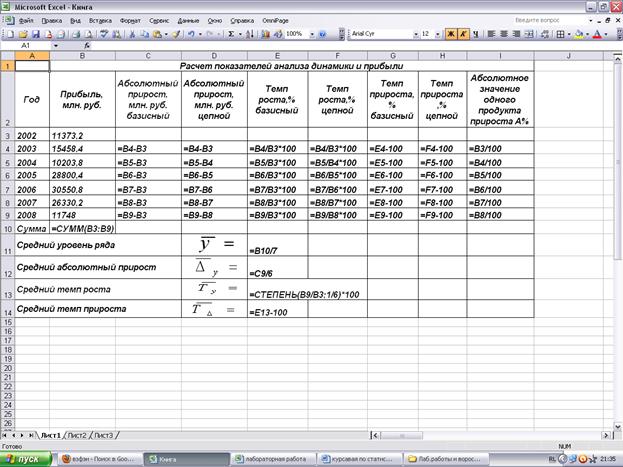Open the Формат menu
623x467 pixels.
pyautogui.click(x=130, y=19)
